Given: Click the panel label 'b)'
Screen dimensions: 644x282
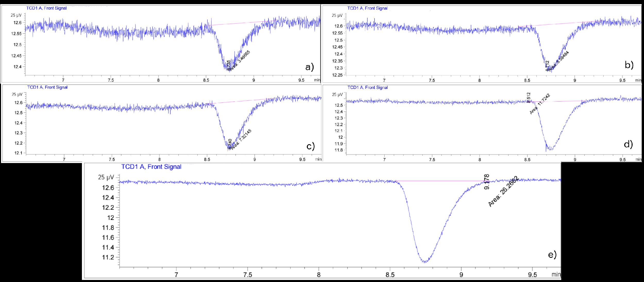Looking at the screenshot, I should coord(629,65).
